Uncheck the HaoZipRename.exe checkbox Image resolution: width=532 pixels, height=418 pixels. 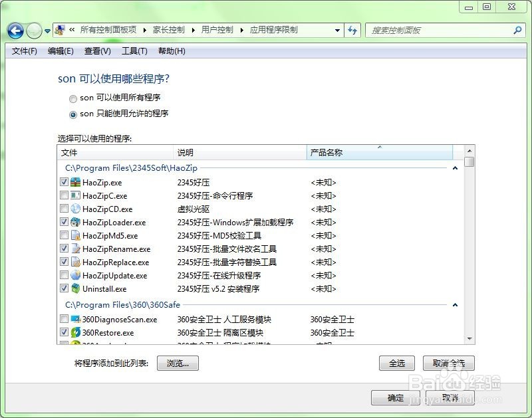click(64, 249)
